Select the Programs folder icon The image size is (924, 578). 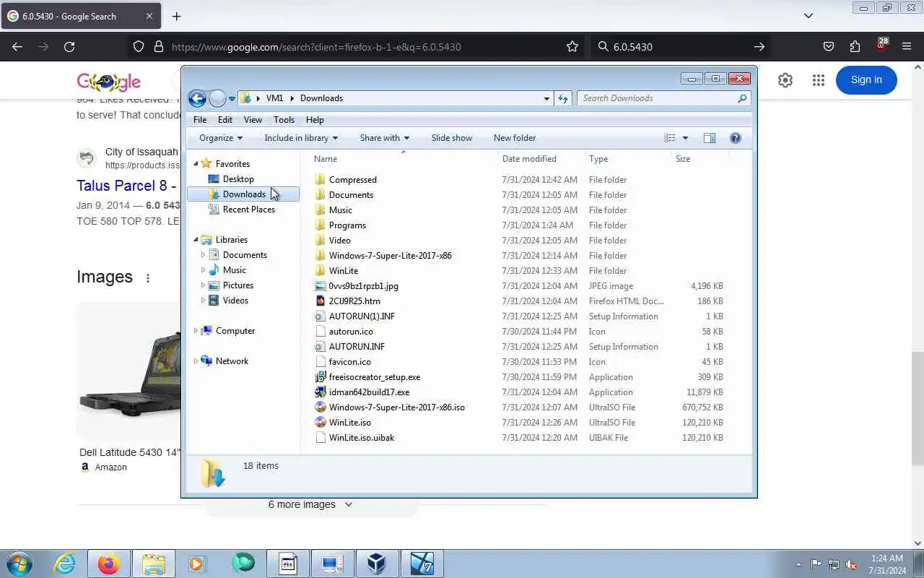tap(321, 225)
